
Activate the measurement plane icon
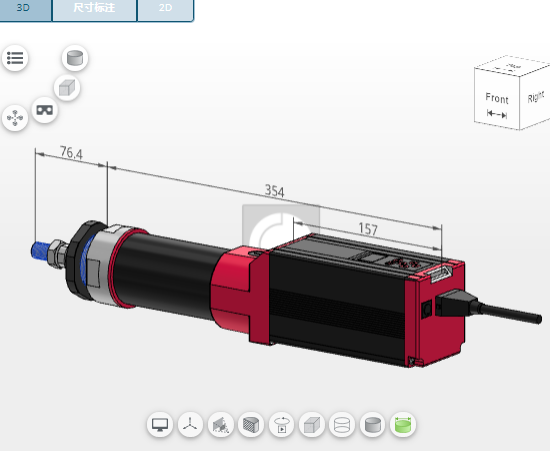coord(221,425)
